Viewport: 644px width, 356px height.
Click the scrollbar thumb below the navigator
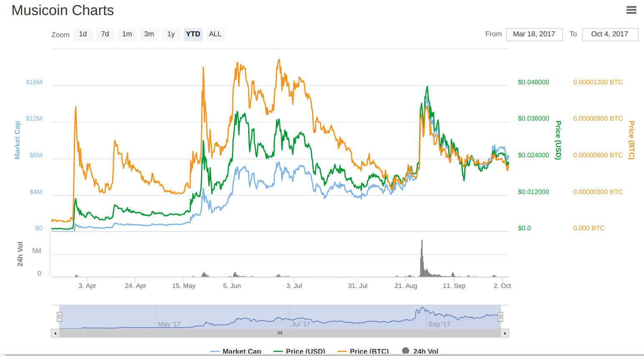point(279,333)
